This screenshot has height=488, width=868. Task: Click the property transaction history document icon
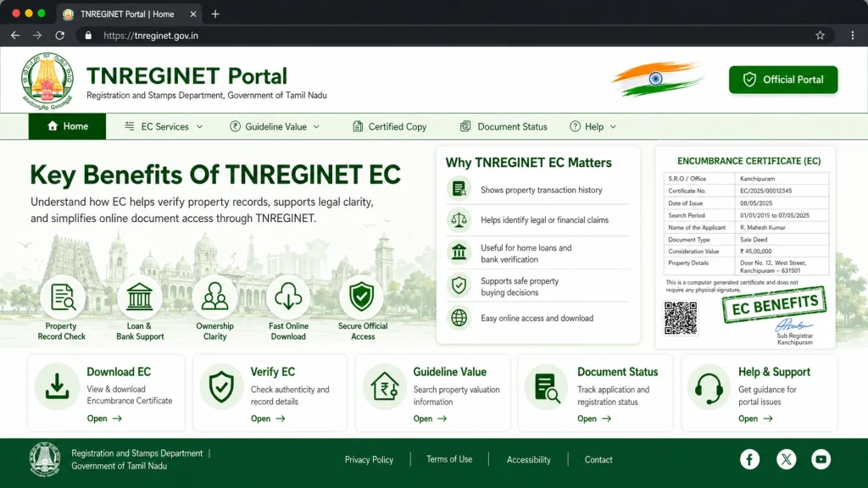pyautogui.click(x=459, y=189)
